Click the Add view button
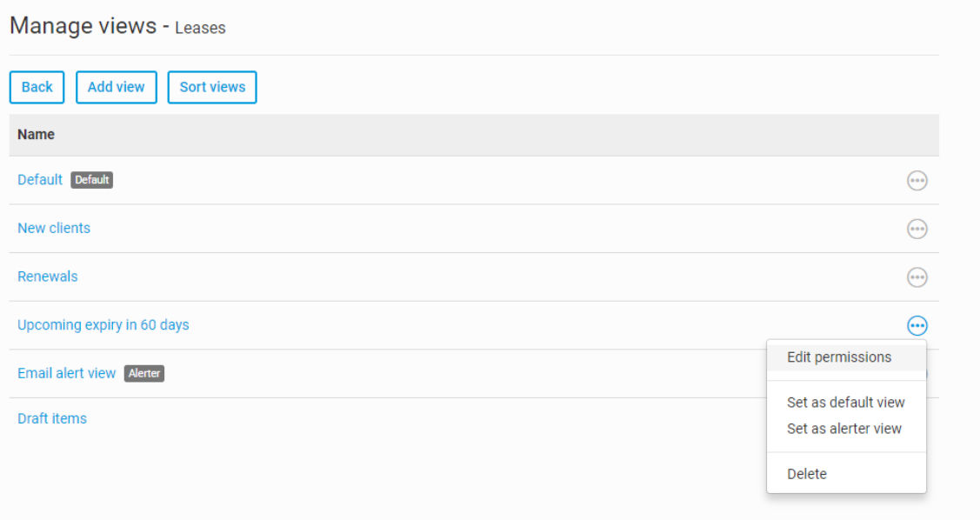 click(x=117, y=87)
